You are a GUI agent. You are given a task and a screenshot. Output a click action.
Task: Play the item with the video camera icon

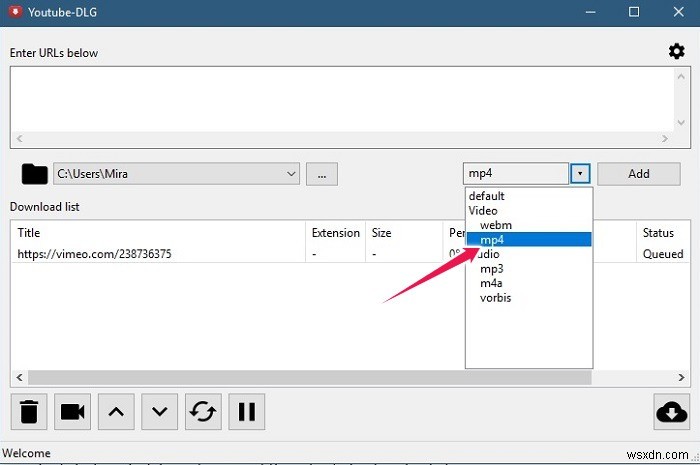tap(72, 411)
